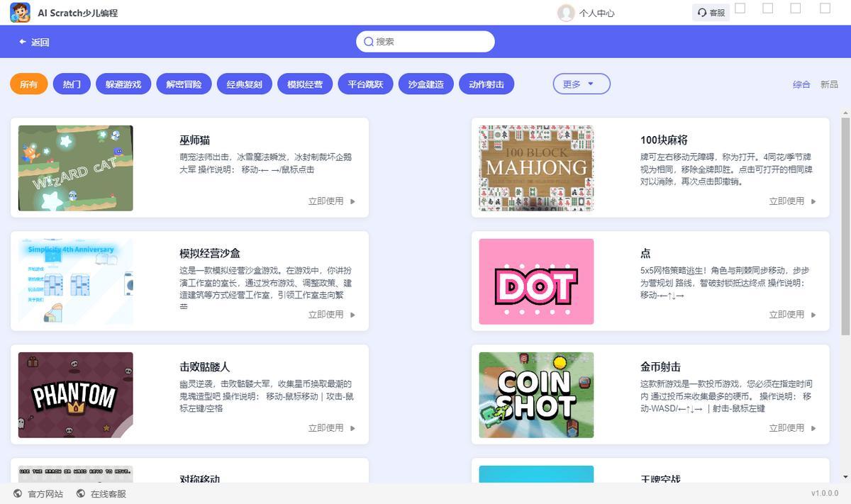Open the user profile avatar icon

pos(565,13)
